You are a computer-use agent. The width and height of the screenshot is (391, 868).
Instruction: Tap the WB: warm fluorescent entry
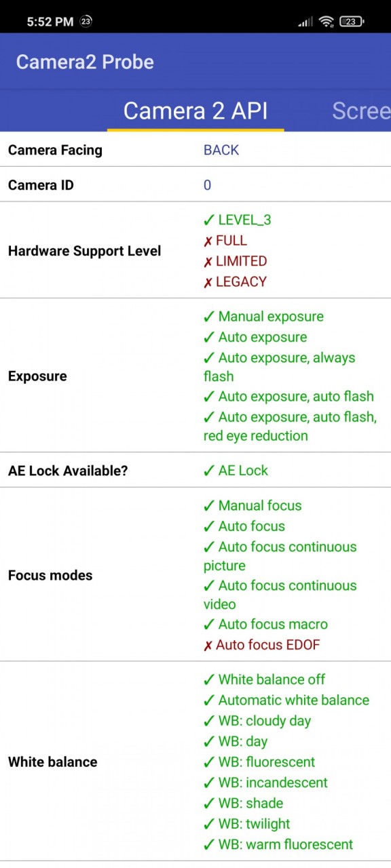coord(278,844)
